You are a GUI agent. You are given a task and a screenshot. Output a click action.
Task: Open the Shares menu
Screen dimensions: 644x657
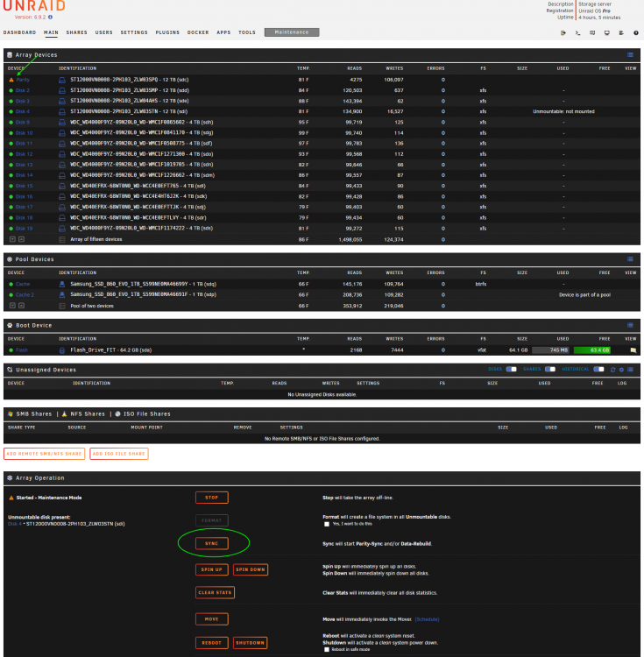[77, 32]
